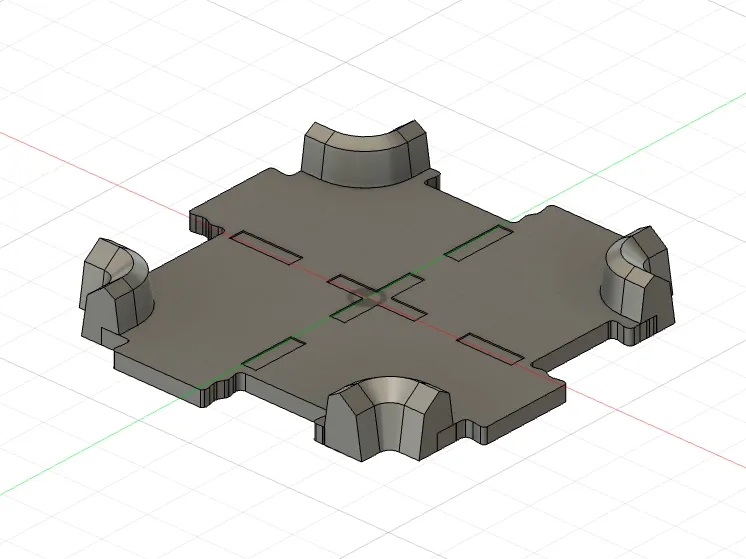Screen dimensions: 746x559
Task: Select the rear curved corner post
Action: point(365,154)
